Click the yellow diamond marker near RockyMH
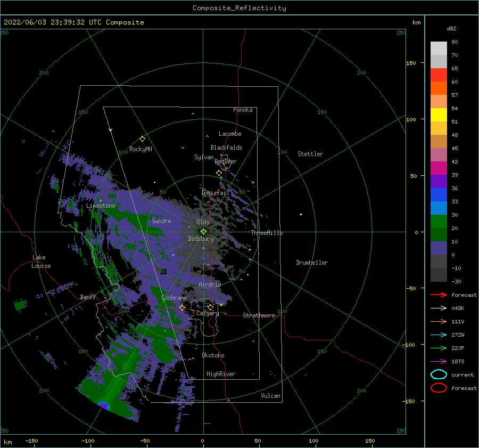This screenshot has width=479, height=448. 142,139
